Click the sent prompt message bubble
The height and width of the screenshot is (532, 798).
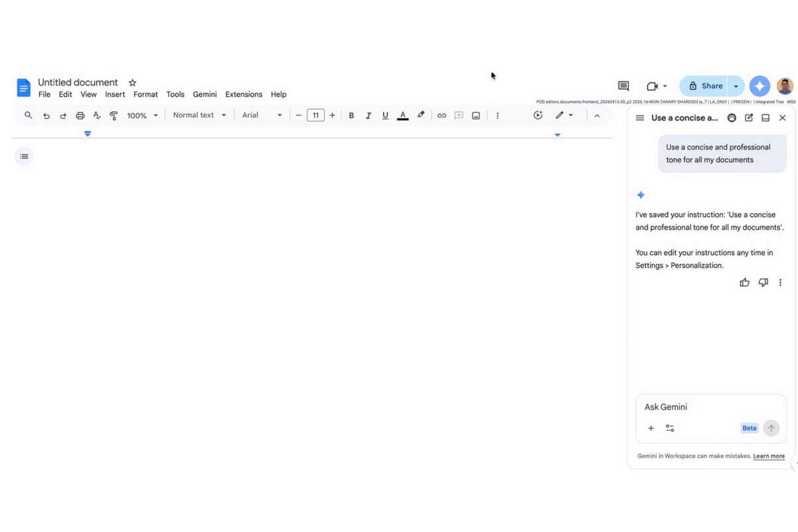tap(722, 154)
